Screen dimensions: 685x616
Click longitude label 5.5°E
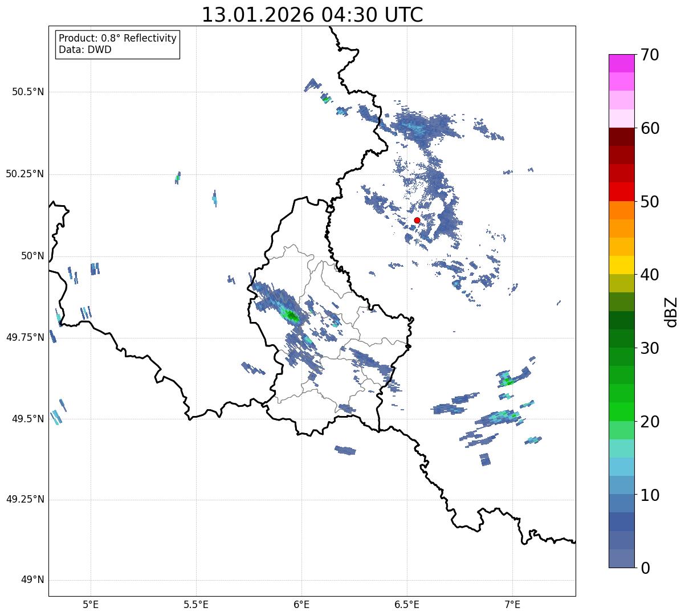pyautogui.click(x=196, y=605)
